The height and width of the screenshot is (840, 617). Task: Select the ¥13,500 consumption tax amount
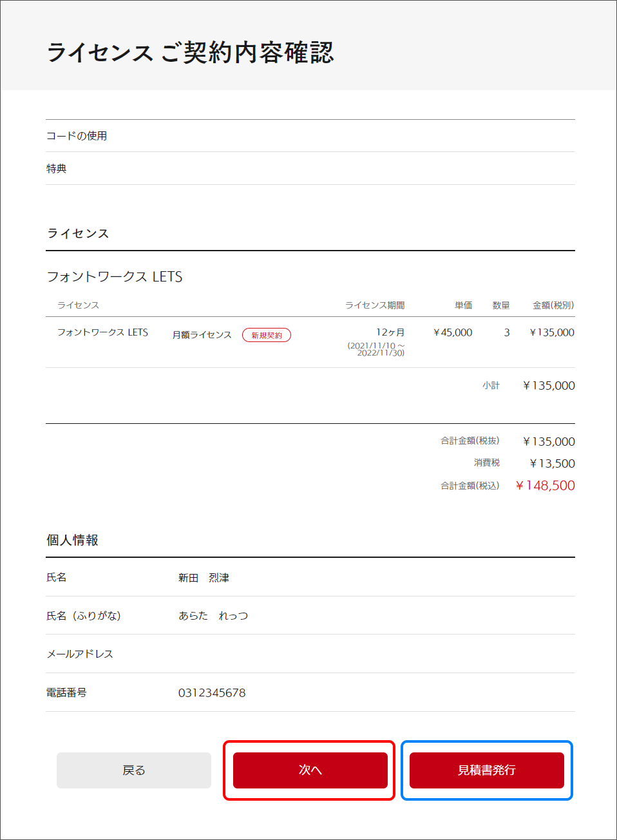[x=552, y=463]
